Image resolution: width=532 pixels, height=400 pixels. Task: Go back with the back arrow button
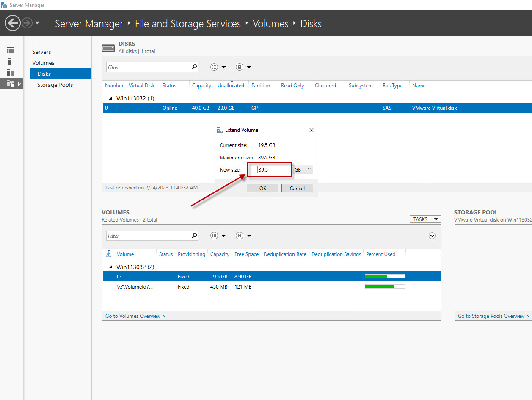pyautogui.click(x=13, y=23)
